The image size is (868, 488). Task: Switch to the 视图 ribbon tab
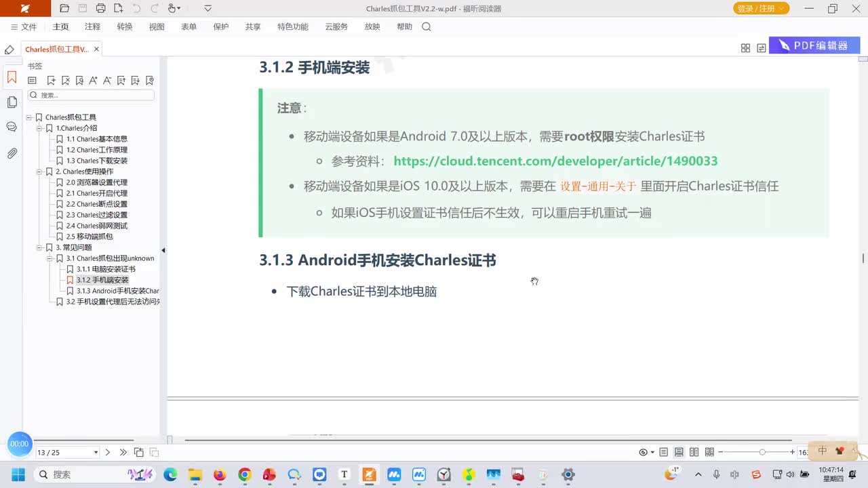pyautogui.click(x=157, y=27)
